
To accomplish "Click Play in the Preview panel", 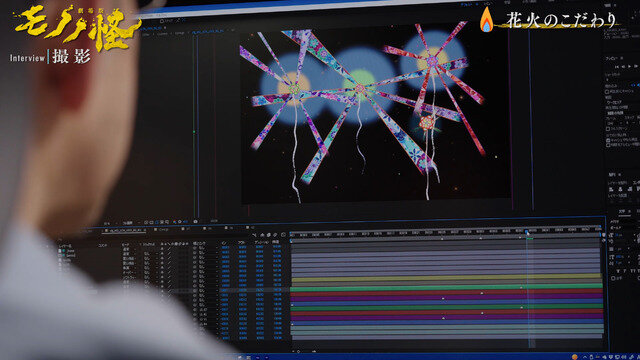I will coord(629,67).
